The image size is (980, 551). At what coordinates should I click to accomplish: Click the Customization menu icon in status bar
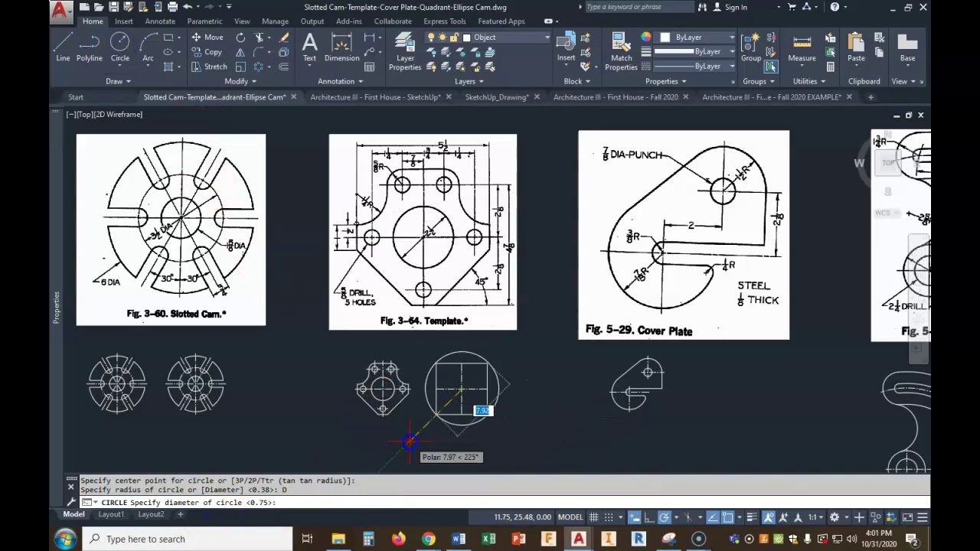tap(922, 517)
